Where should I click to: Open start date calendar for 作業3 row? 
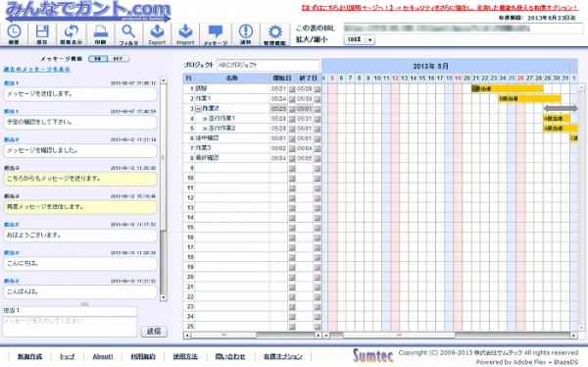point(292,149)
